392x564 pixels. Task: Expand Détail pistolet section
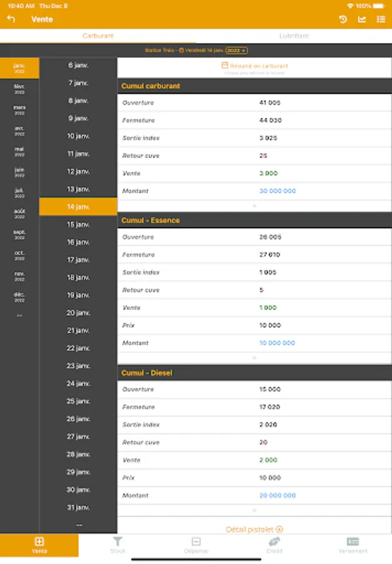254,530
